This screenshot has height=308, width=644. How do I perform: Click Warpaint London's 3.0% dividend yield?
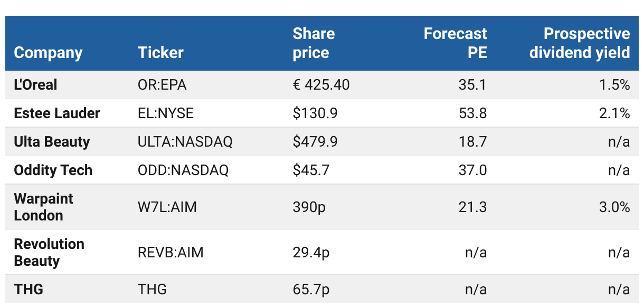point(614,207)
